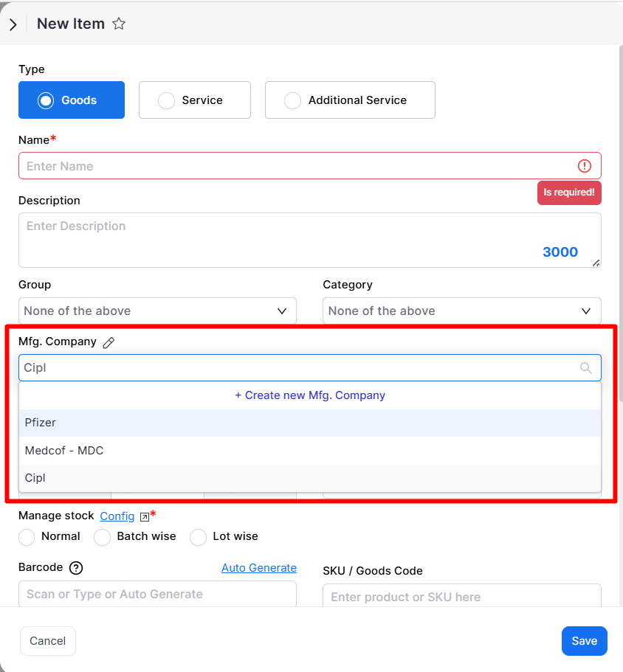
Task: Open the Barcode help question mark icon
Action: coord(76,568)
